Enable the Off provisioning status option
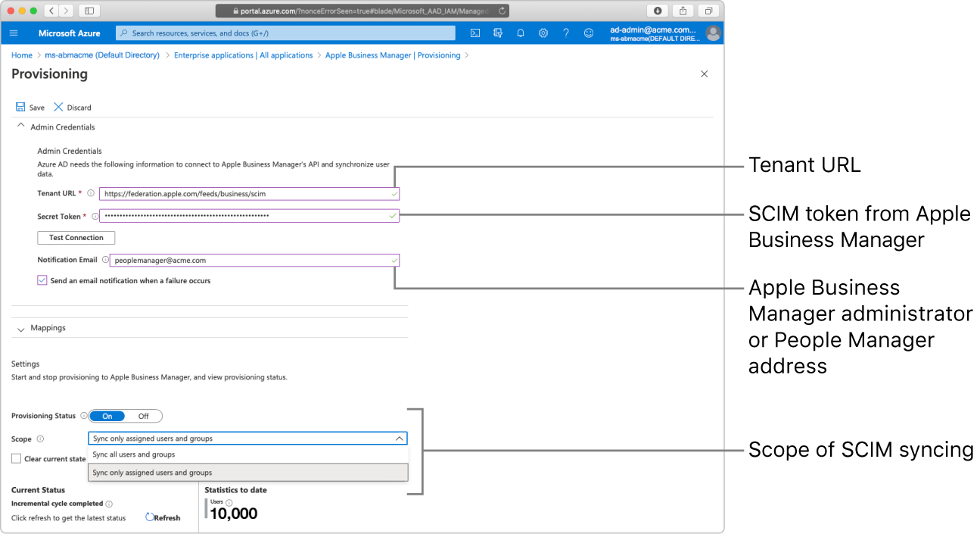Screen dimensions: 980x534 (x=143, y=415)
